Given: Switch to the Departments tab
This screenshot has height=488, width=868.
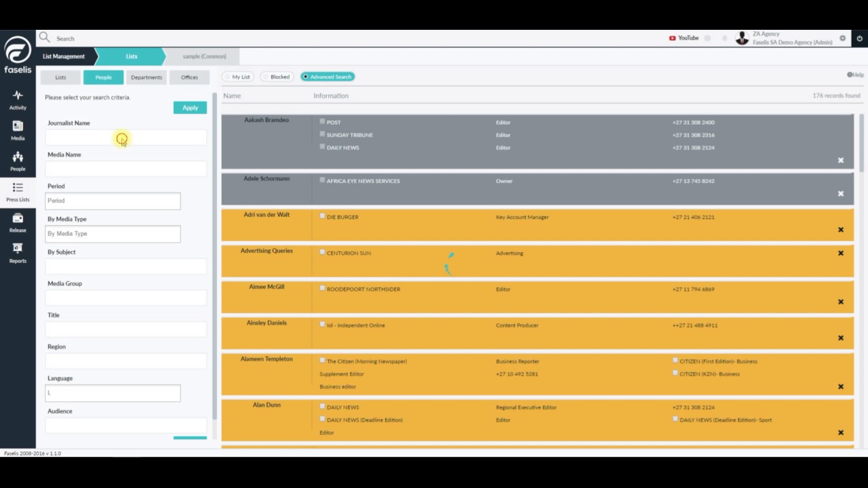Looking at the screenshot, I should coord(146,77).
